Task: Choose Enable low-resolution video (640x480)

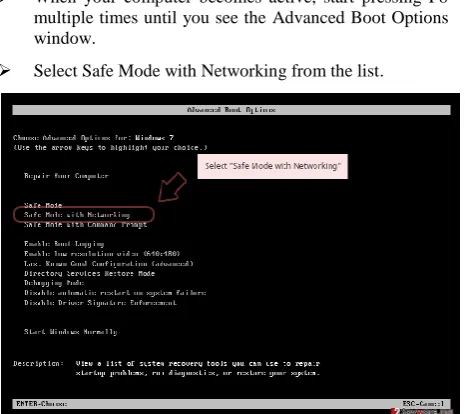Action: tap(102, 254)
